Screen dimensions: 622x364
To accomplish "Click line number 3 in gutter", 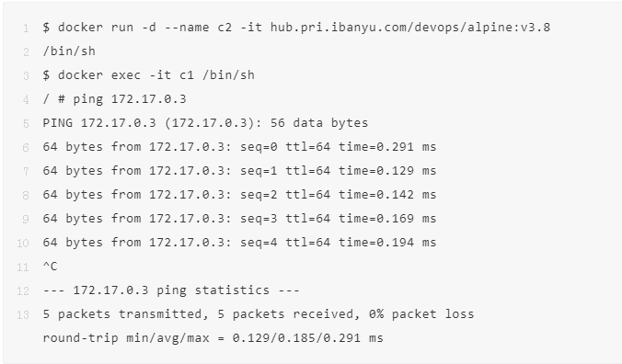I will (x=26, y=75).
